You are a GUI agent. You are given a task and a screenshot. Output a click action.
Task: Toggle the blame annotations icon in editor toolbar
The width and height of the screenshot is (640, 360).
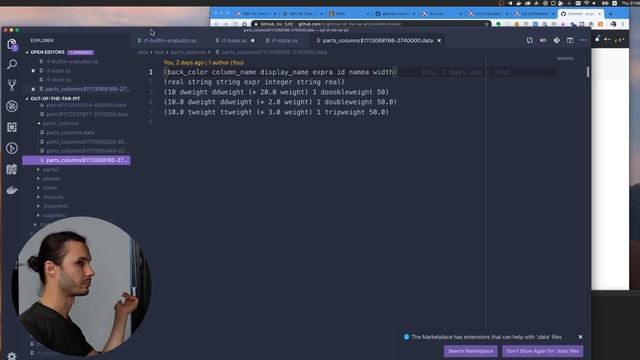[x=543, y=40]
